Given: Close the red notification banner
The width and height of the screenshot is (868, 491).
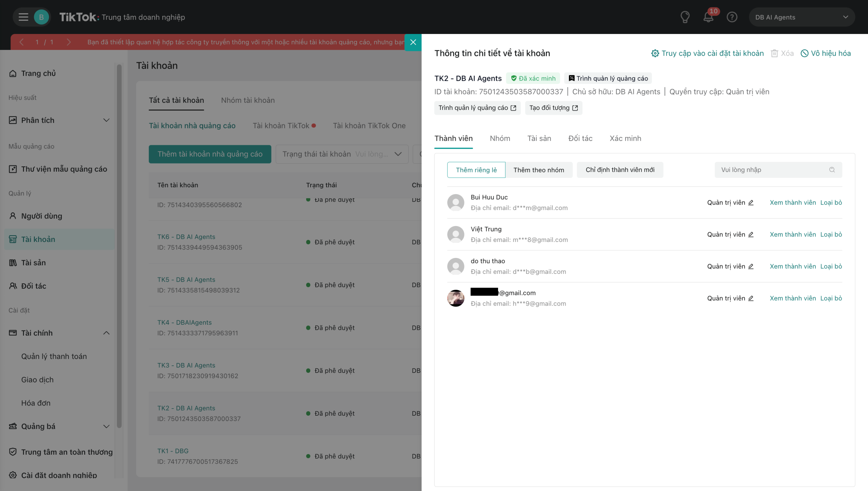Looking at the screenshot, I should (413, 42).
